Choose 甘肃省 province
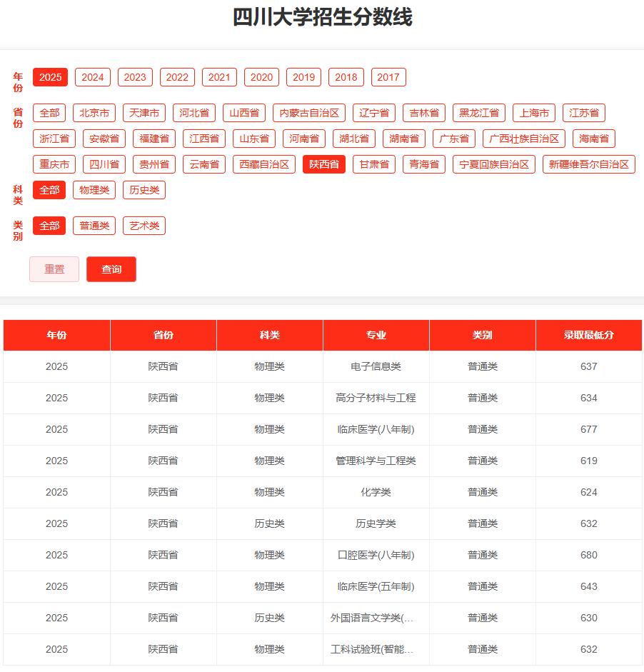This screenshot has height=672, width=644. click(x=374, y=164)
